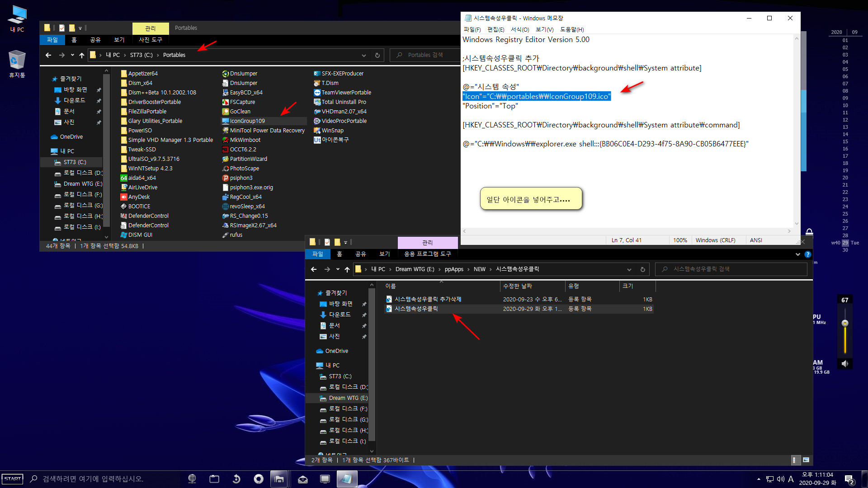Navigate to ppApps in the breadcrumb
The image size is (868, 488).
pyautogui.click(x=454, y=269)
